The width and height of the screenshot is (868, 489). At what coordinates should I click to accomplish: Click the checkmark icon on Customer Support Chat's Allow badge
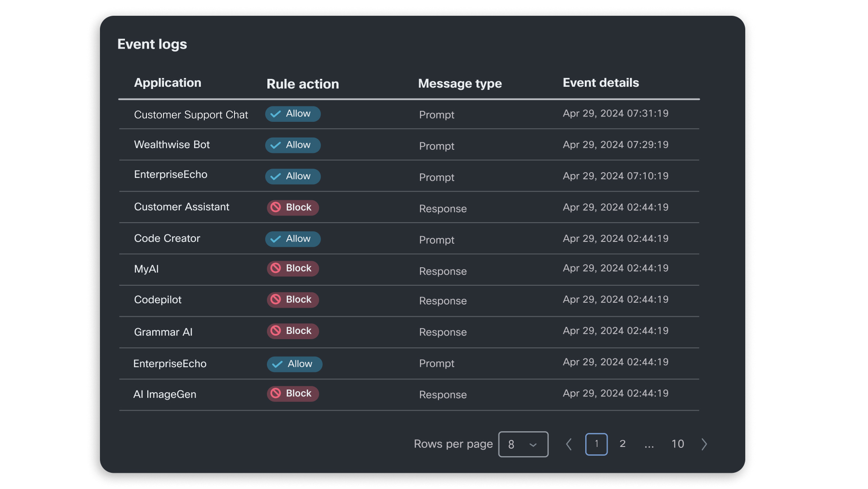tap(276, 113)
